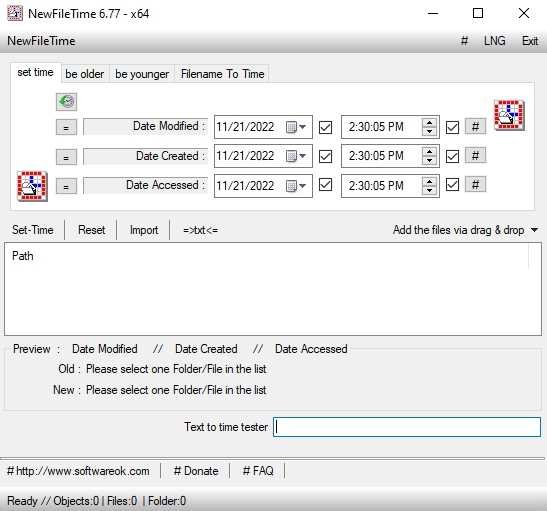Viewport: 547px width, 511px height.
Task: Click Exit in the menu bar
Action: (530, 41)
